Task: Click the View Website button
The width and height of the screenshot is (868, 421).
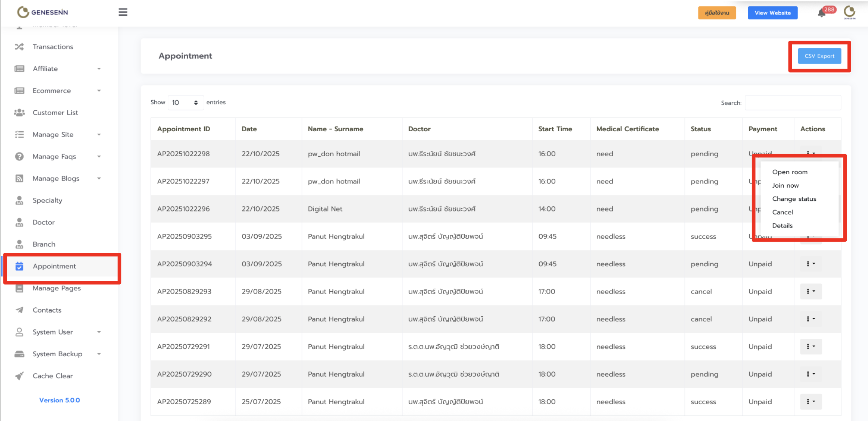Action: pyautogui.click(x=772, y=13)
